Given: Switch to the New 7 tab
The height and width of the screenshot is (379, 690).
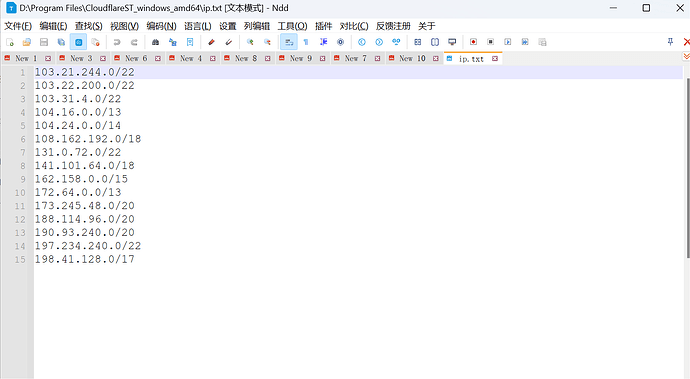Looking at the screenshot, I should [x=356, y=58].
